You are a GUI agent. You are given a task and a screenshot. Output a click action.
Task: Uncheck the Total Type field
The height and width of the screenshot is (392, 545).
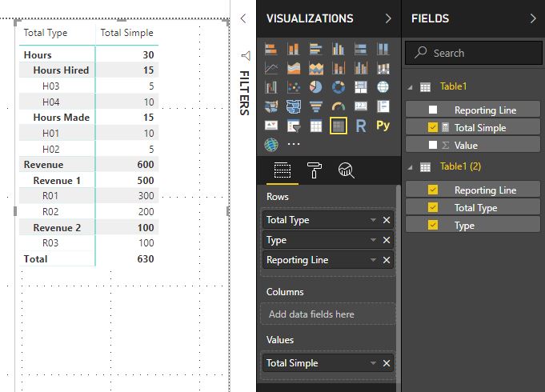[433, 207]
